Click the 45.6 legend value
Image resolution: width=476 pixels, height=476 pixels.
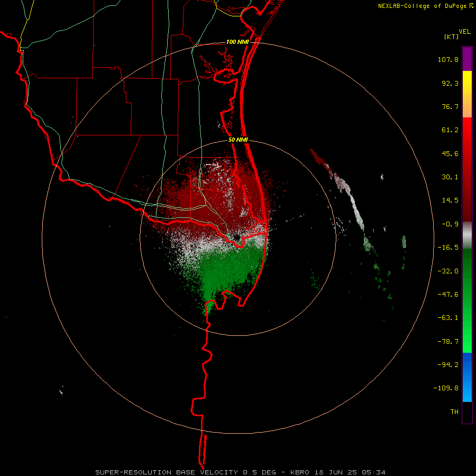(450, 153)
